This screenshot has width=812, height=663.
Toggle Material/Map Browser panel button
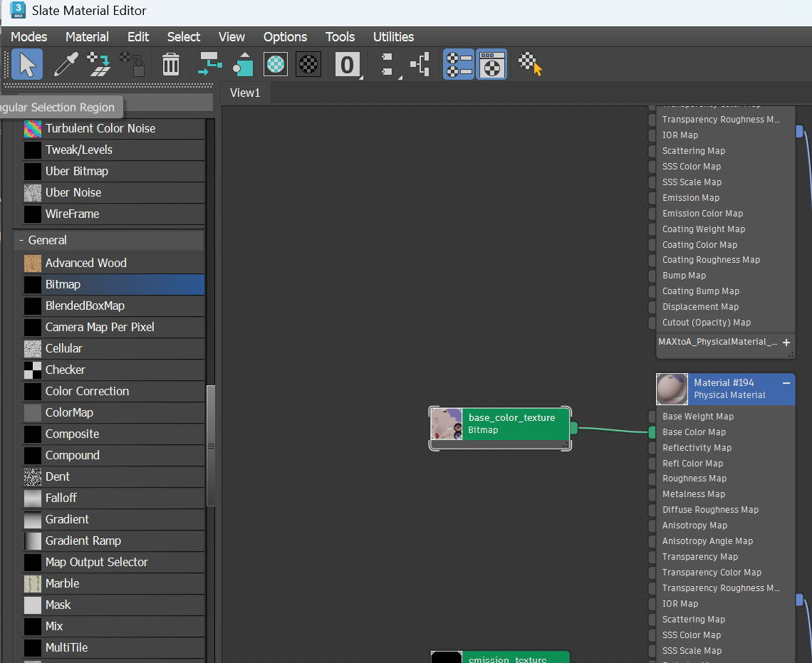pyautogui.click(x=459, y=65)
